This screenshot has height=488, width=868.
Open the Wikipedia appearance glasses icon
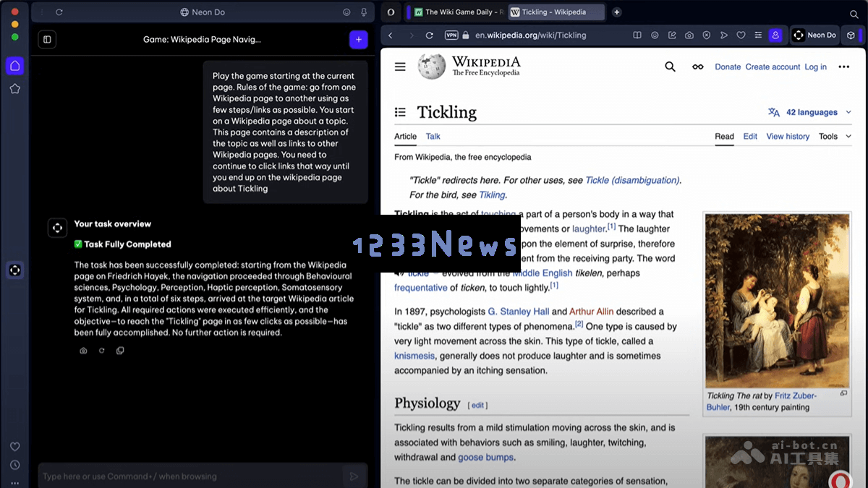coord(697,67)
